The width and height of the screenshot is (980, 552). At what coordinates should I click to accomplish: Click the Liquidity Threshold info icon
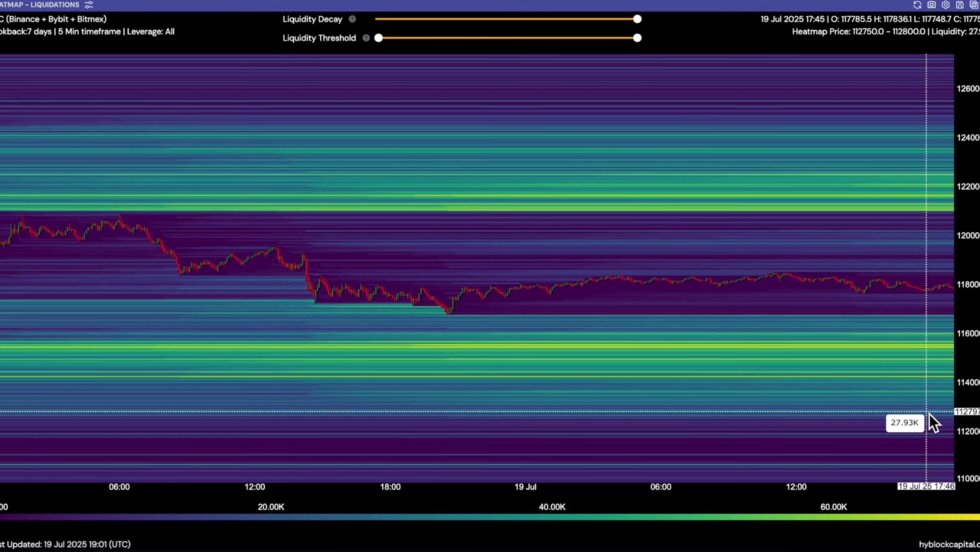(x=366, y=38)
